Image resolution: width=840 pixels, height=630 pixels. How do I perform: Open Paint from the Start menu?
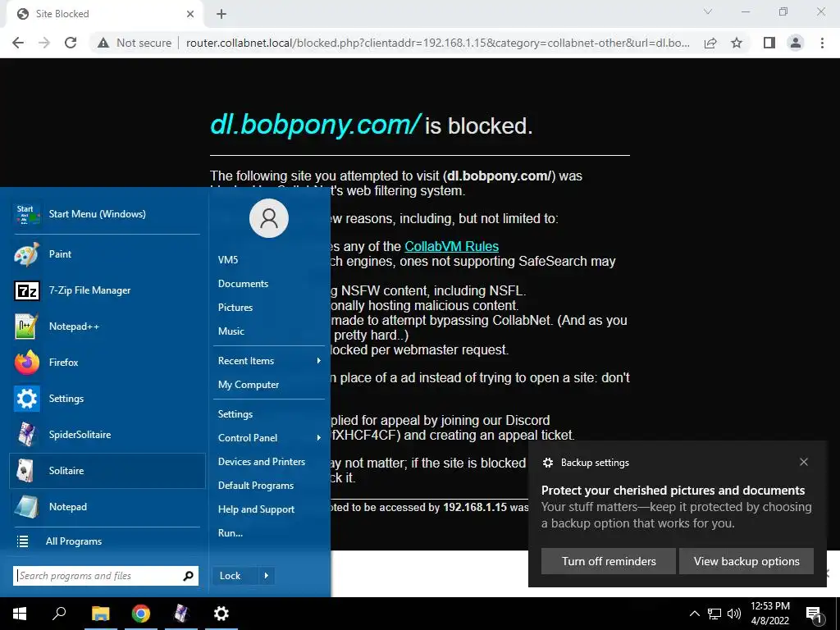point(107,254)
